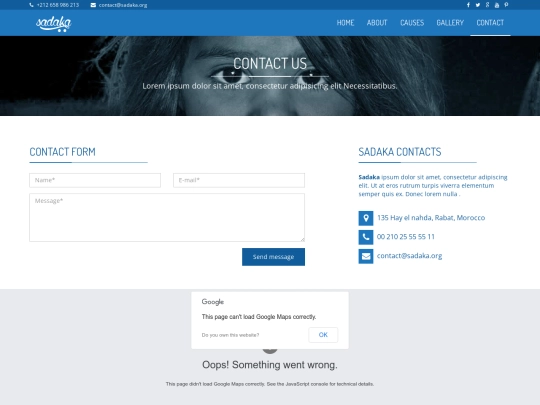Click the 00 210 25 55 55 11 number
This screenshot has width=540, height=405.
point(406,237)
